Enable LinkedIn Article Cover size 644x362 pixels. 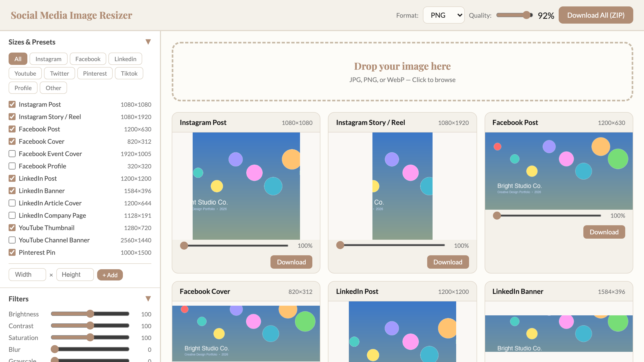(12, 203)
